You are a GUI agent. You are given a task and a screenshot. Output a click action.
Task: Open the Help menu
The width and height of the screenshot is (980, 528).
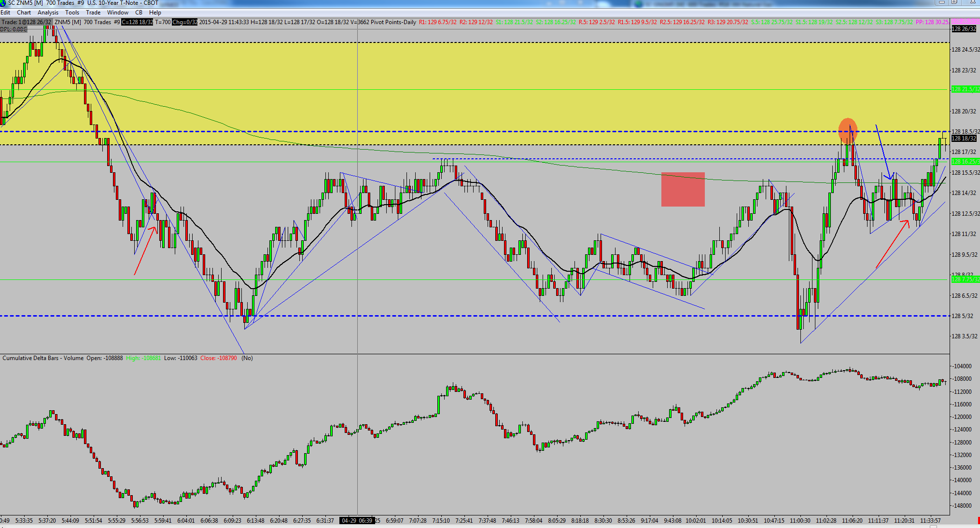tap(155, 13)
